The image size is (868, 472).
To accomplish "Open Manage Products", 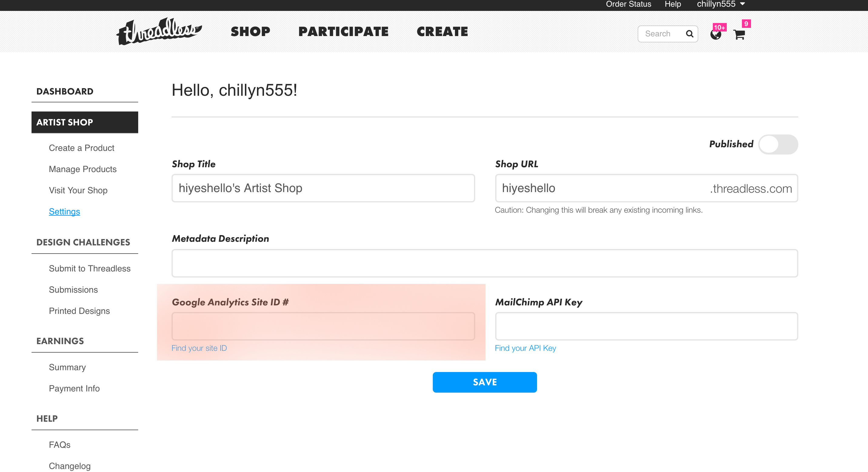I will click(x=82, y=169).
